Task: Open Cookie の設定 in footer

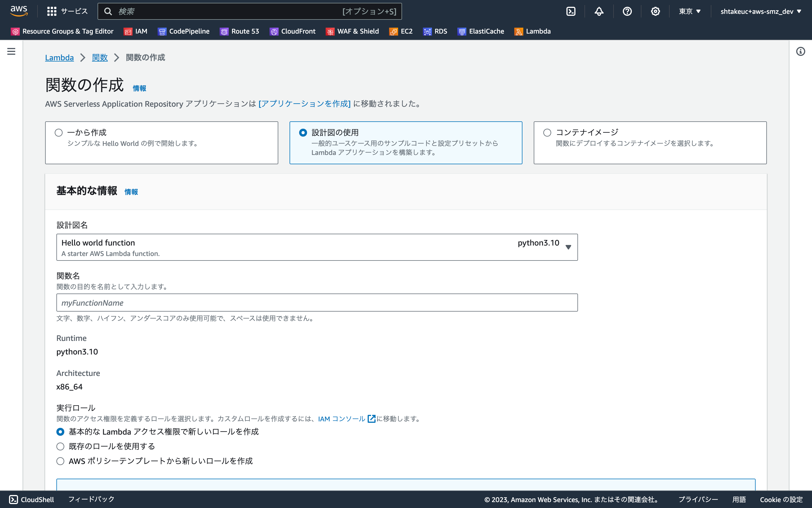Action: (781, 500)
